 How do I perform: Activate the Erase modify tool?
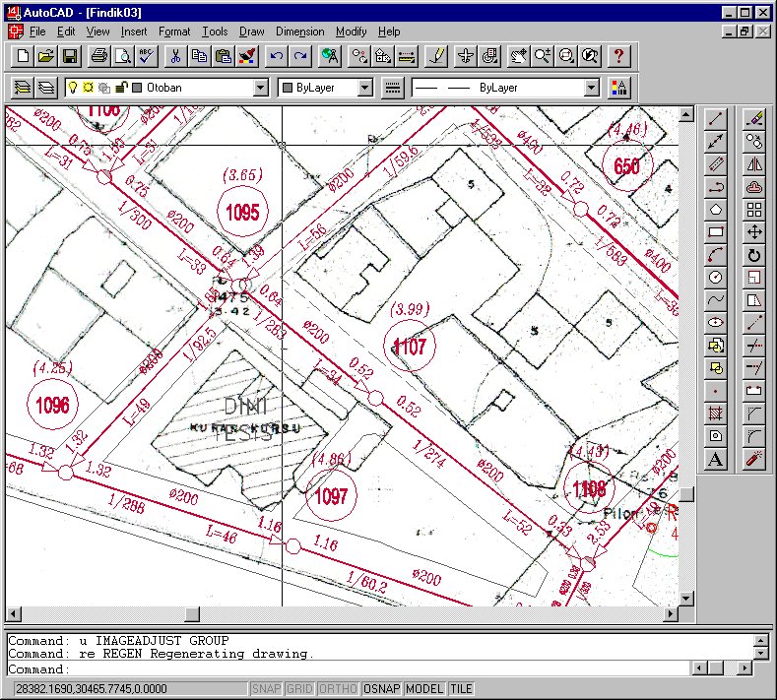[754, 118]
